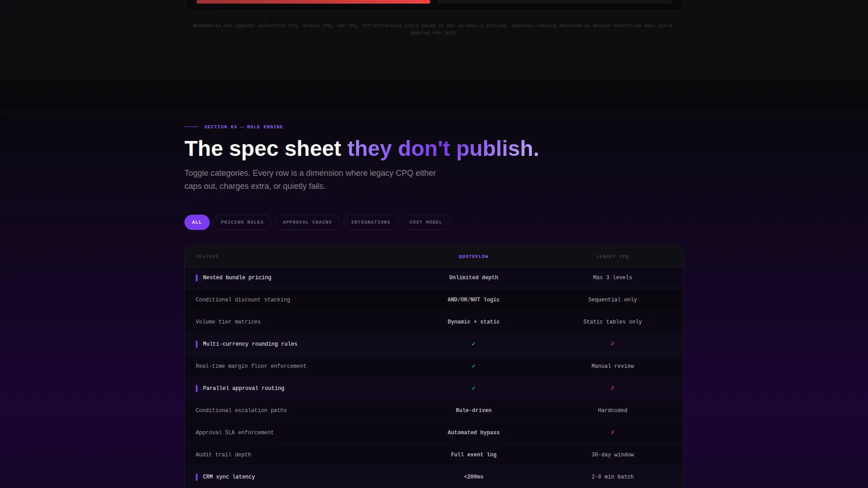The image size is (868, 488).
Task: Select the Conditional discount stacking row
Action: pos(434,300)
